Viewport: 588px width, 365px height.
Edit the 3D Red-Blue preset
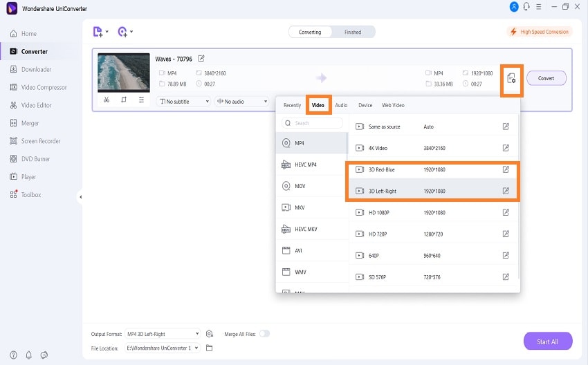point(506,169)
